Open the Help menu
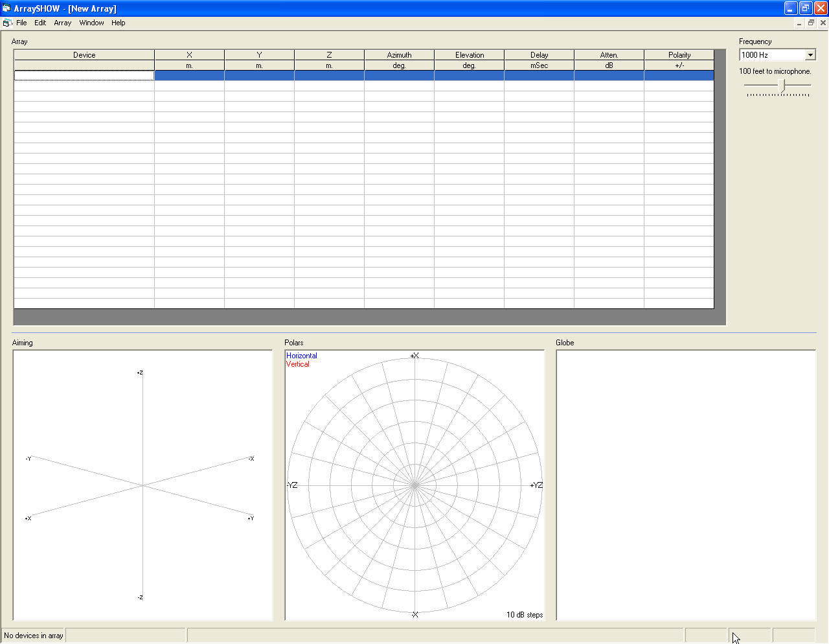Screen dimensions: 829x644 pos(118,23)
